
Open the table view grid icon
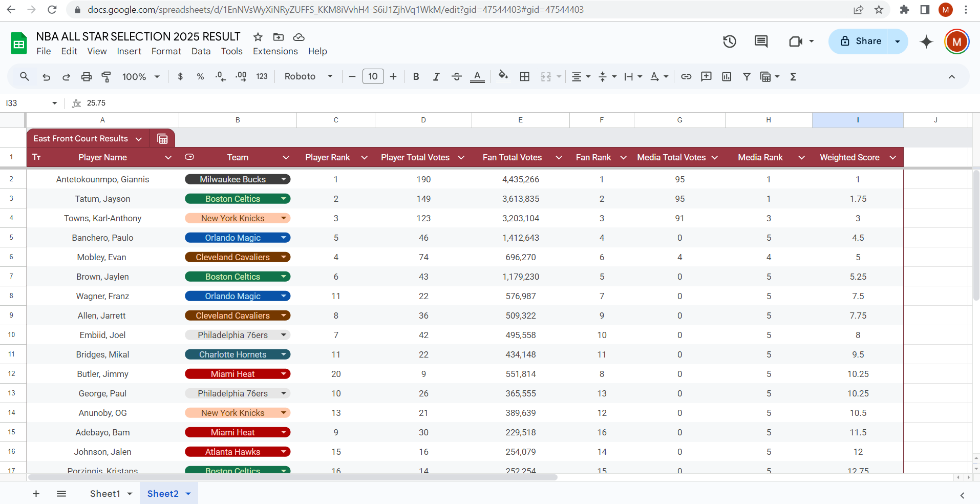click(x=162, y=139)
